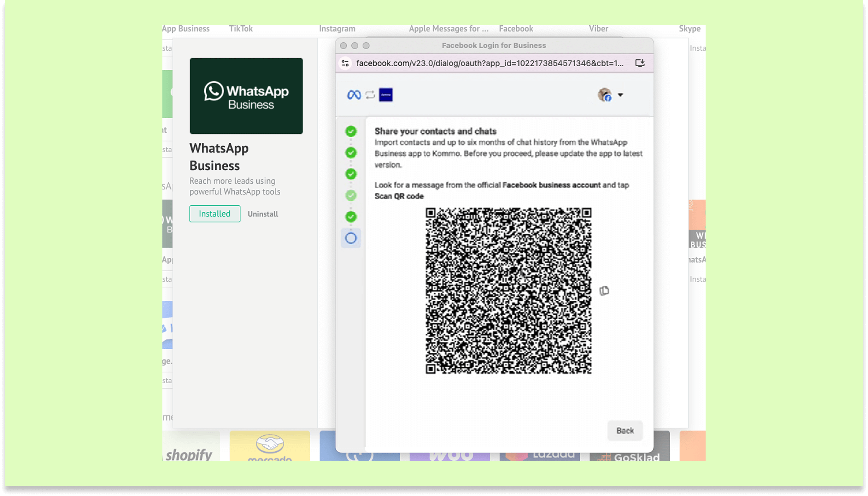Click the site settings icon in address bar

pos(345,63)
